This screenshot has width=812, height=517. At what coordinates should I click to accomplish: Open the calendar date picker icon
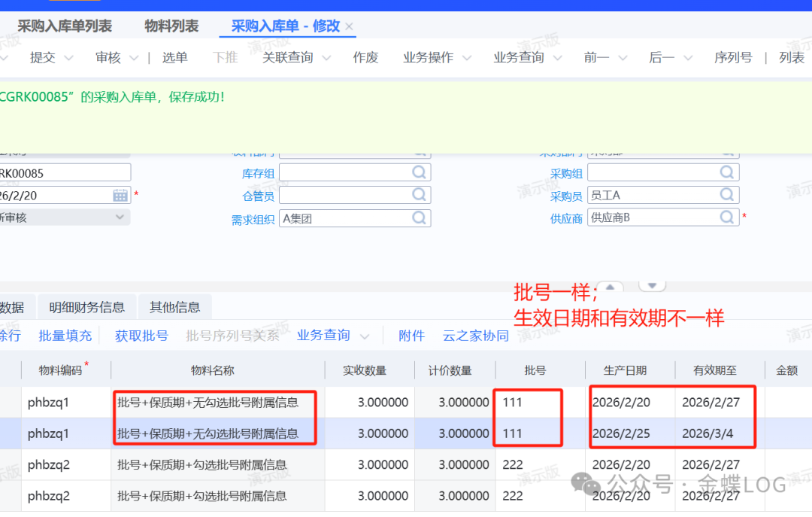120,195
